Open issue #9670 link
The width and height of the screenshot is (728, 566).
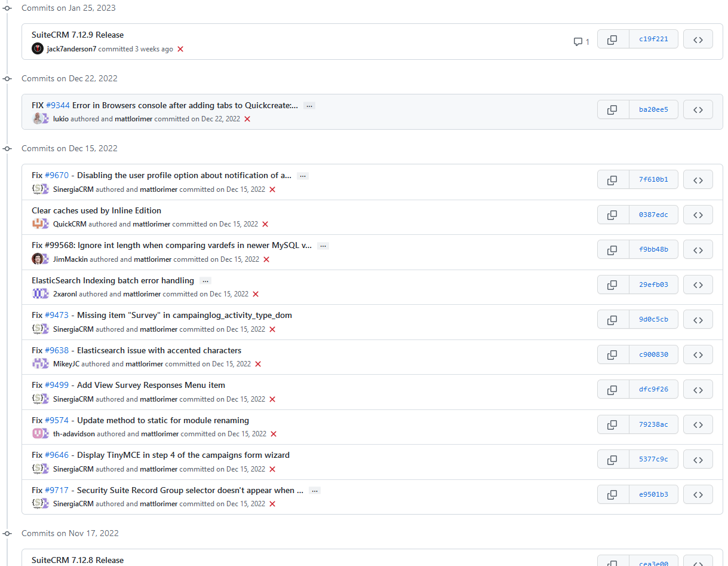pyautogui.click(x=57, y=175)
